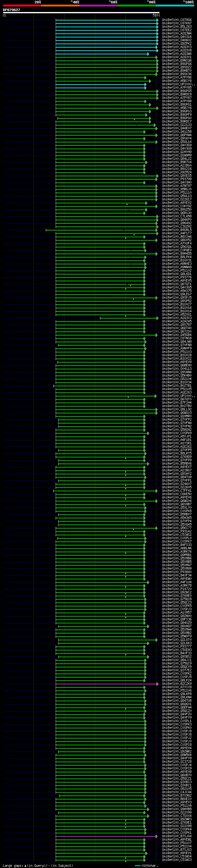
Task: Click the cyan alignment bar for UniRef100_C6T8G6
Action: [x=107, y=20]
